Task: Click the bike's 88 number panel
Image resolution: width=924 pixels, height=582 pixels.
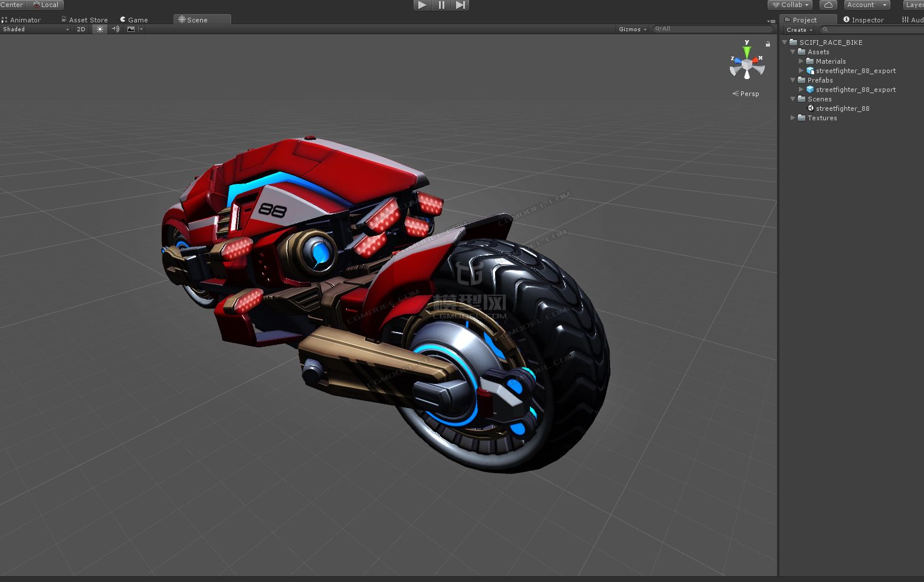Action: [x=273, y=210]
